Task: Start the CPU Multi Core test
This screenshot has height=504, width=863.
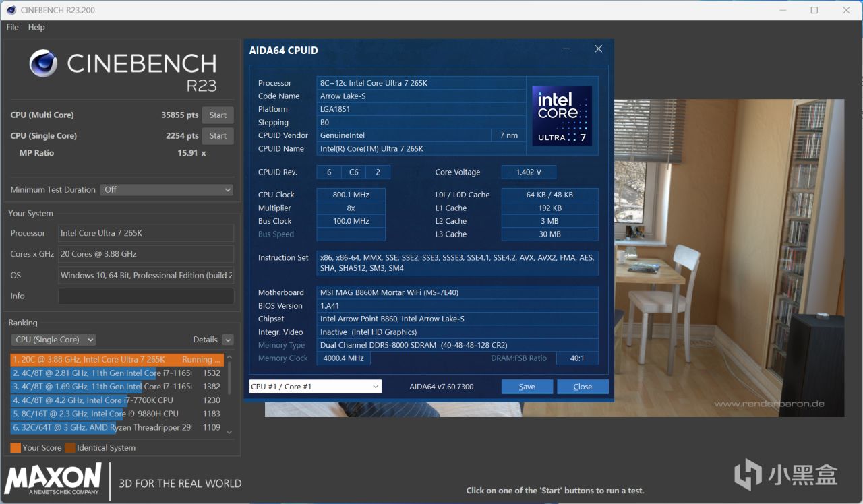Action: click(x=218, y=115)
